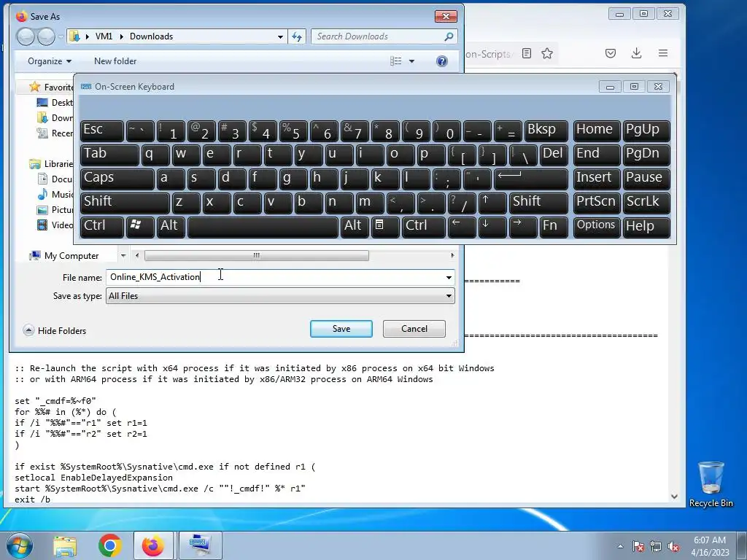747x560 pixels.
Task: Open File Explorer from taskbar
Action: pyautogui.click(x=65, y=545)
